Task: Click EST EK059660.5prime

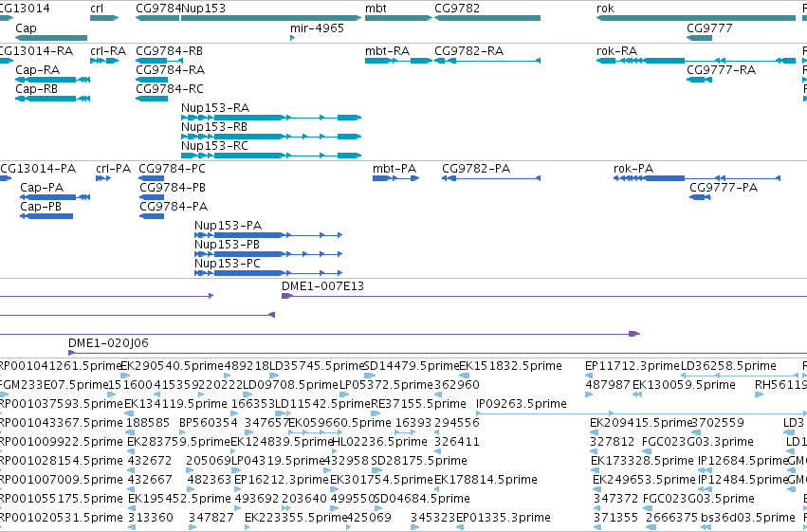Action: coord(340,423)
